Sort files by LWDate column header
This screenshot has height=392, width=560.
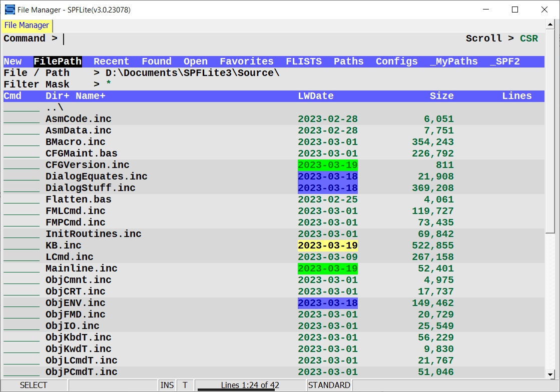pyautogui.click(x=316, y=96)
